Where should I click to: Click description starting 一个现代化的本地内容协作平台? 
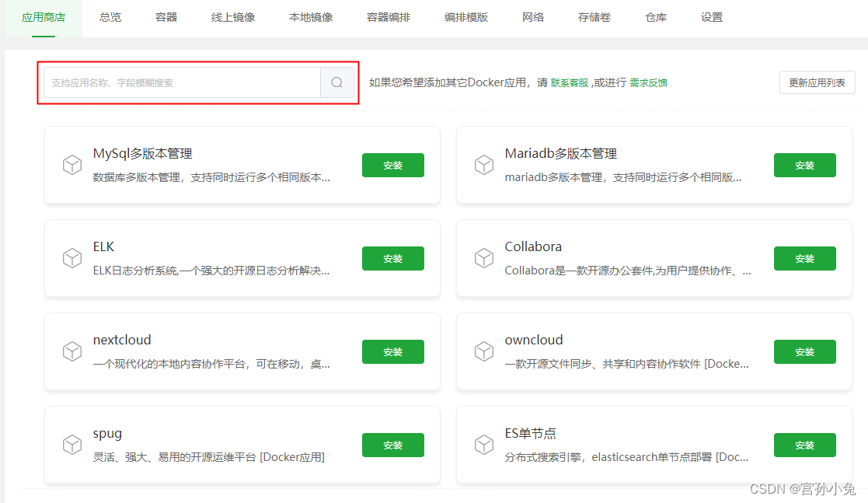tap(211, 364)
